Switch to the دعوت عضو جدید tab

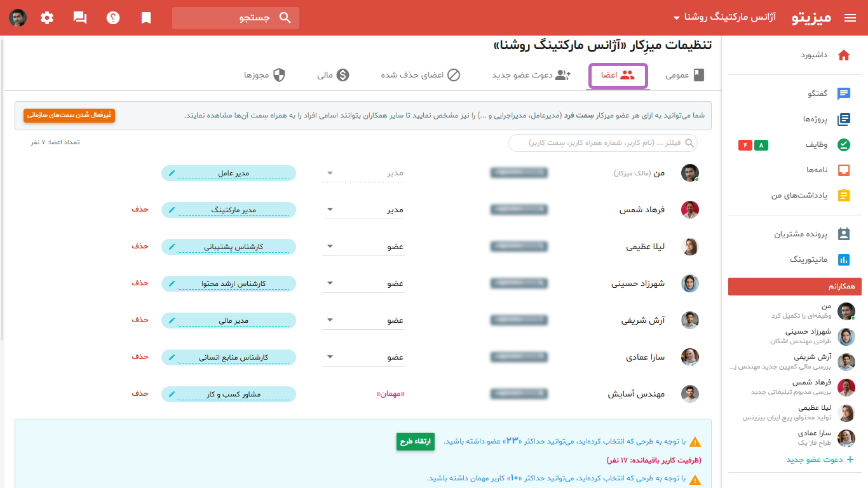(531, 76)
